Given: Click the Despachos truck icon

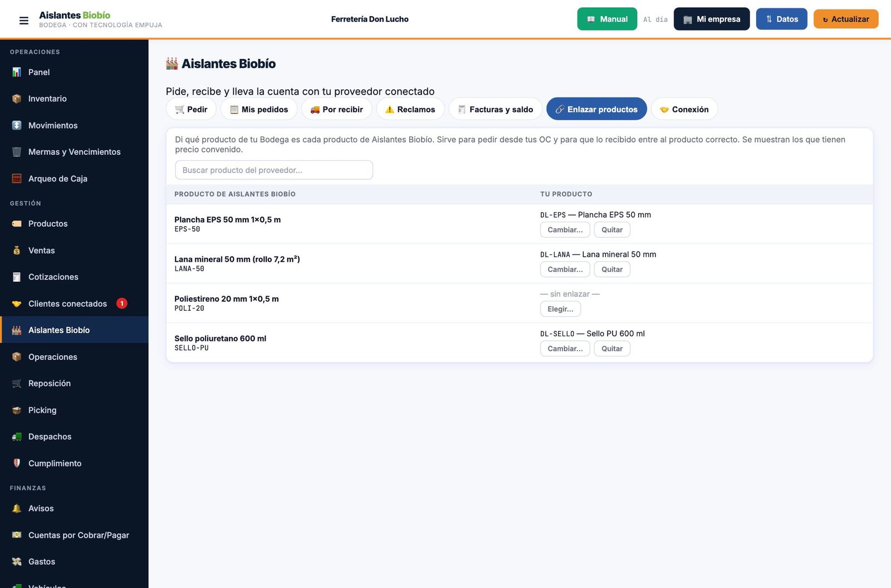Looking at the screenshot, I should click(x=17, y=437).
